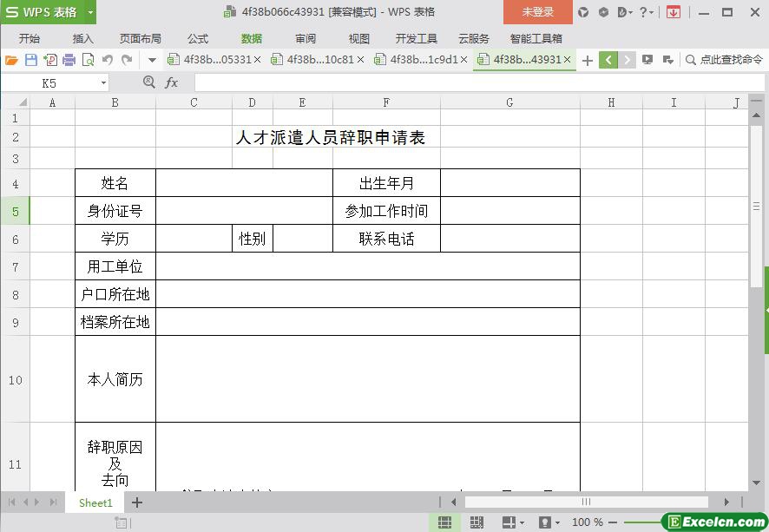Switch to page break preview view
This screenshot has height=532, width=769.
pyautogui.click(x=477, y=522)
